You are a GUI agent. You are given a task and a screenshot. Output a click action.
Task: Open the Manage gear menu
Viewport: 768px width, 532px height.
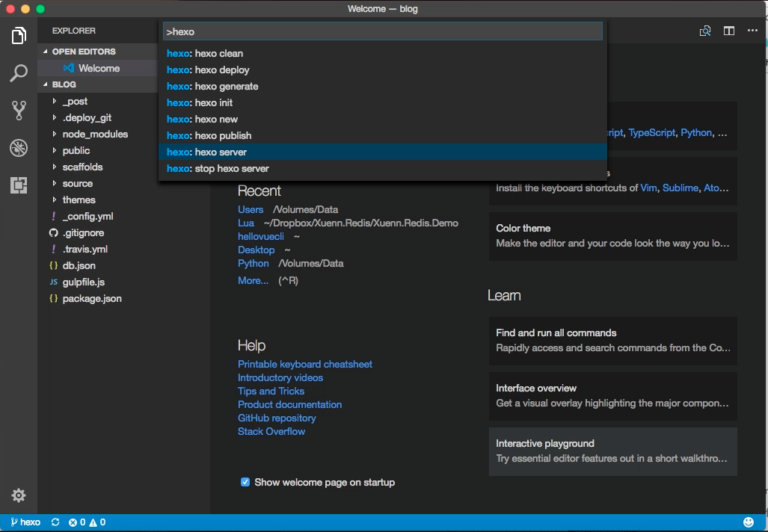[19, 495]
